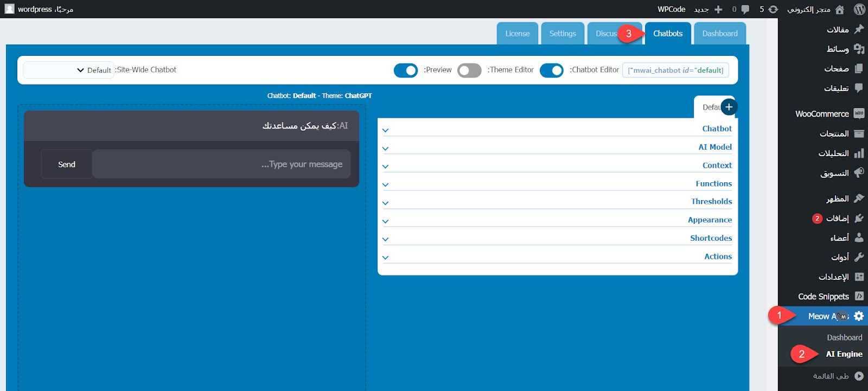This screenshot has width=868, height=391.
Task: Open the Dashboard tab
Action: click(x=719, y=34)
